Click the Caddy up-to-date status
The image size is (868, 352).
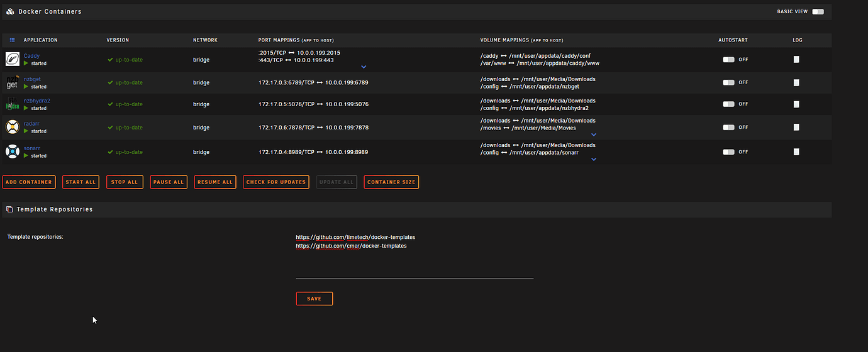125,60
